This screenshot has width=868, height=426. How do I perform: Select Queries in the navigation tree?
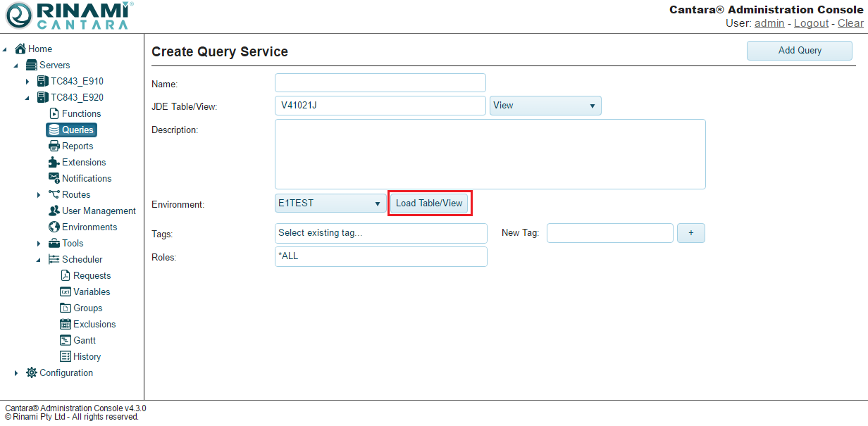click(x=77, y=130)
